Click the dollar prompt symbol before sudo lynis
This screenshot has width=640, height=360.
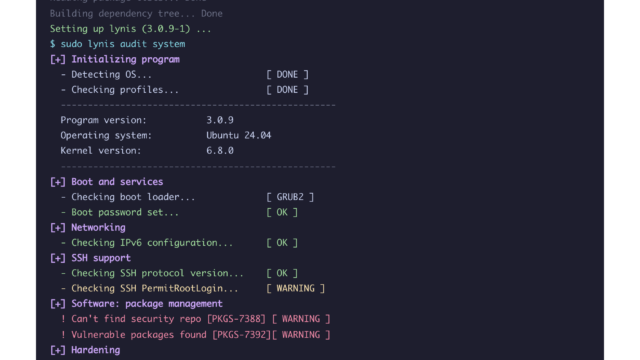pyautogui.click(x=52, y=44)
